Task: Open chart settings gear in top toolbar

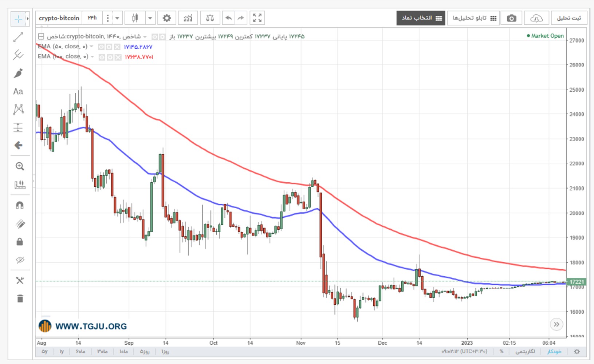Action: click(x=166, y=18)
